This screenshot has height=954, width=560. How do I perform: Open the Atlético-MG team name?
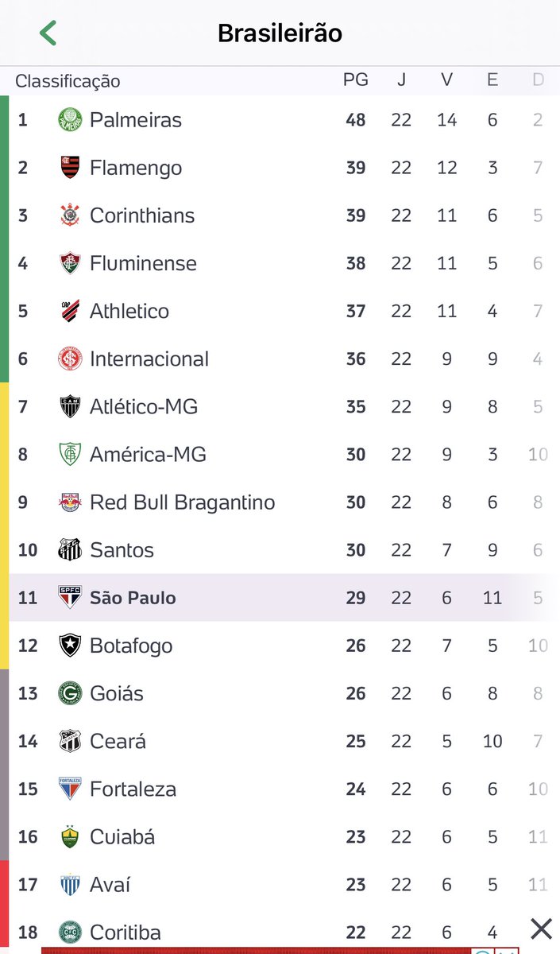pos(144,407)
